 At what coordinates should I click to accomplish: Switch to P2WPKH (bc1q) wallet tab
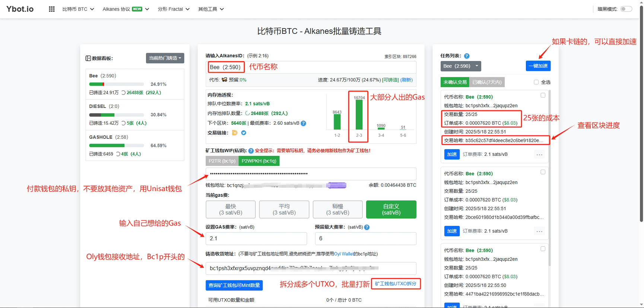tap(259, 161)
